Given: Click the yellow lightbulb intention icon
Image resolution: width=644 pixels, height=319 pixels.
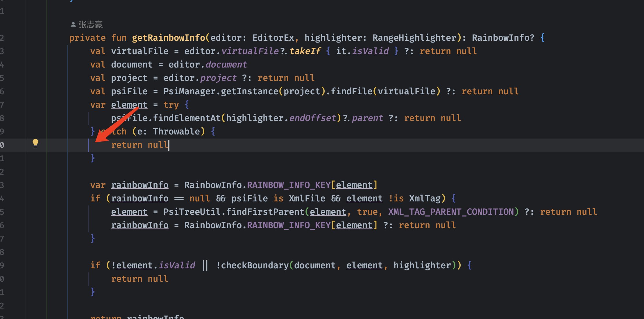Looking at the screenshot, I should click(35, 143).
